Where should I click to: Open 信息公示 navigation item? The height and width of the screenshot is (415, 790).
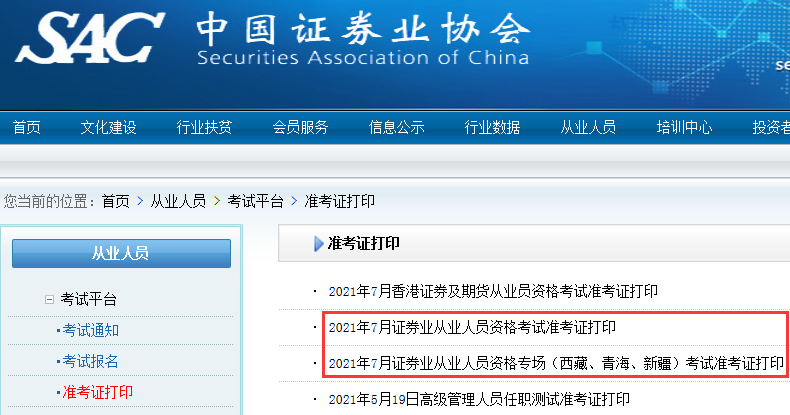coord(396,127)
